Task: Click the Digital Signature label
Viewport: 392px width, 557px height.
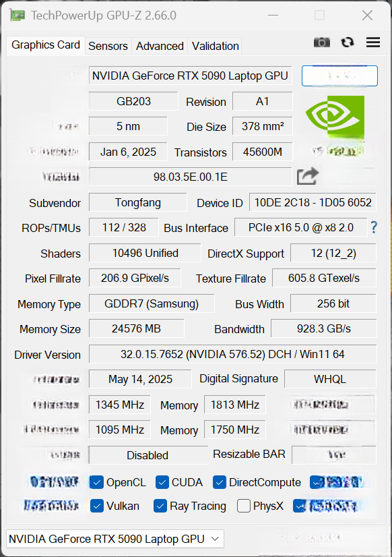Action: [x=238, y=379]
